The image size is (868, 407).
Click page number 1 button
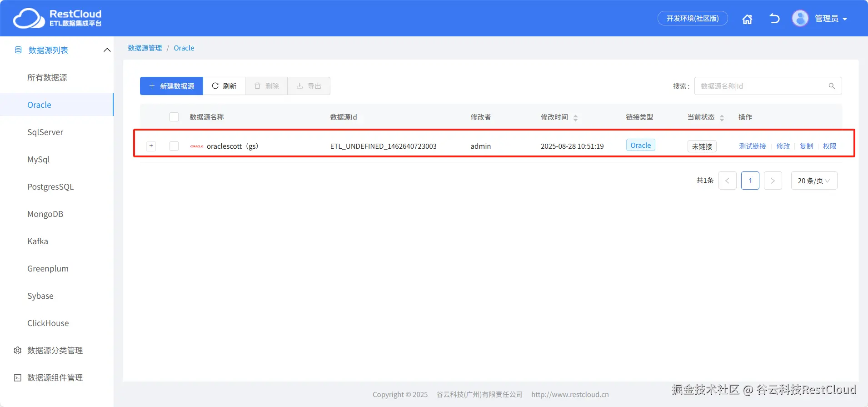pyautogui.click(x=750, y=181)
